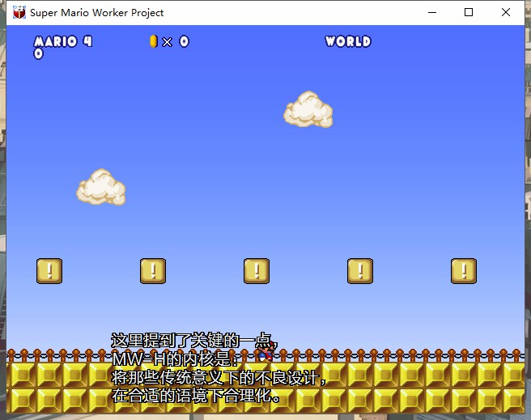
Task: Click the MARIO 4 lives text
Action: (63, 41)
